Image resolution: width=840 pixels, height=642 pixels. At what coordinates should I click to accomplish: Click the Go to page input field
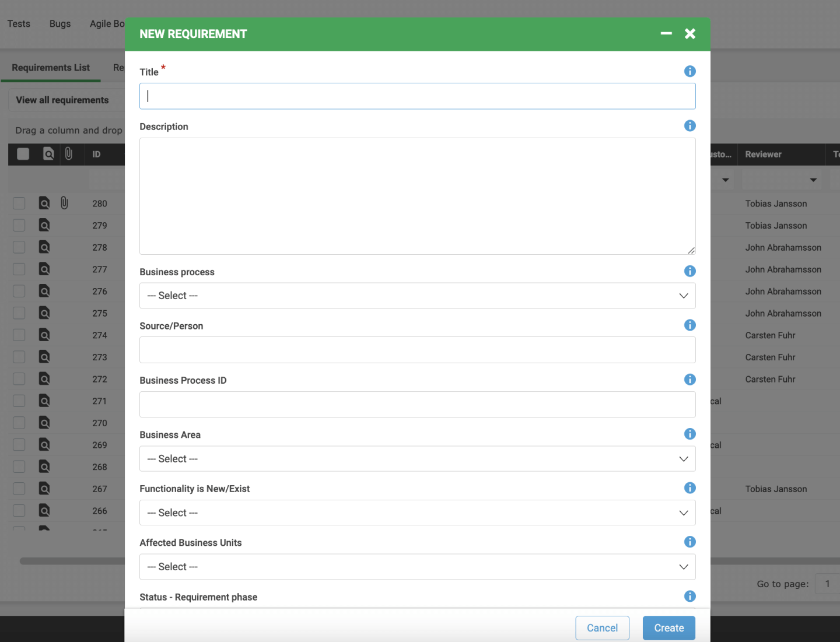828,584
